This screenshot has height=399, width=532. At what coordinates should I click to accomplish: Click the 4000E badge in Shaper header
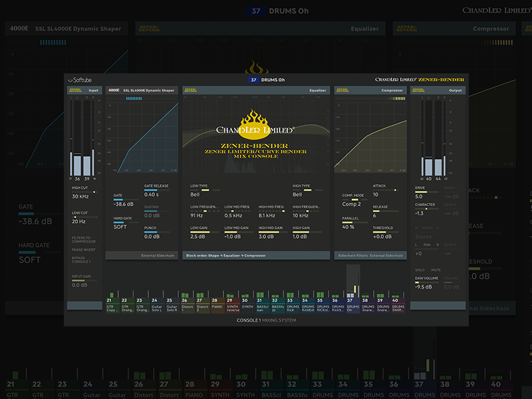tap(114, 90)
